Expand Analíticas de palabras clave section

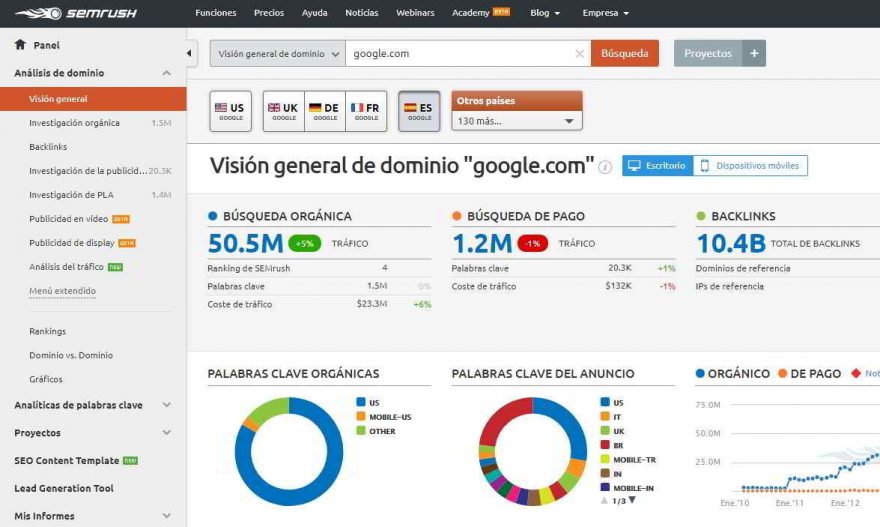tap(166, 405)
